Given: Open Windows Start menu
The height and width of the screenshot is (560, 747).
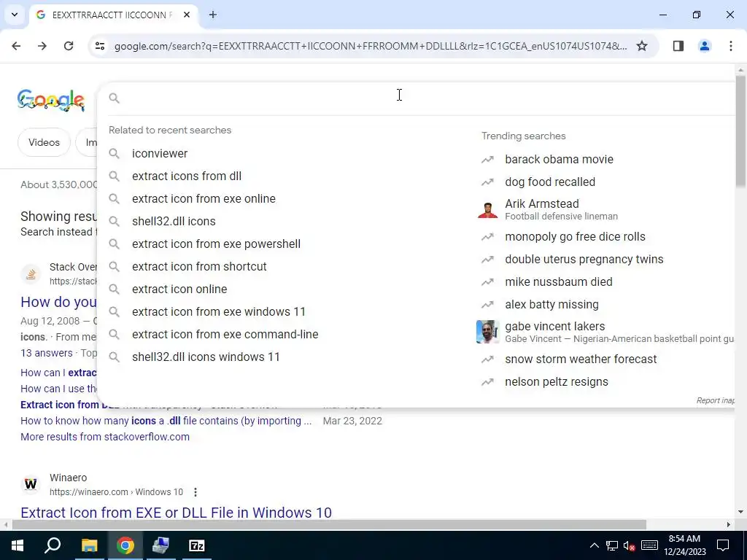Looking at the screenshot, I should point(18,545).
